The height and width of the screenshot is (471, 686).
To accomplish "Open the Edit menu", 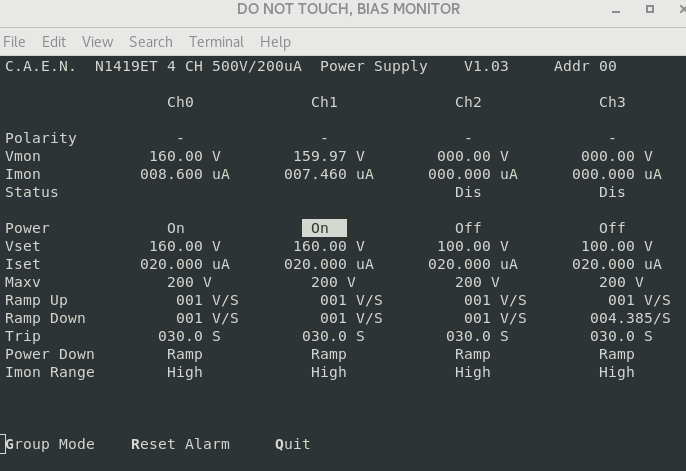I will 54,42.
